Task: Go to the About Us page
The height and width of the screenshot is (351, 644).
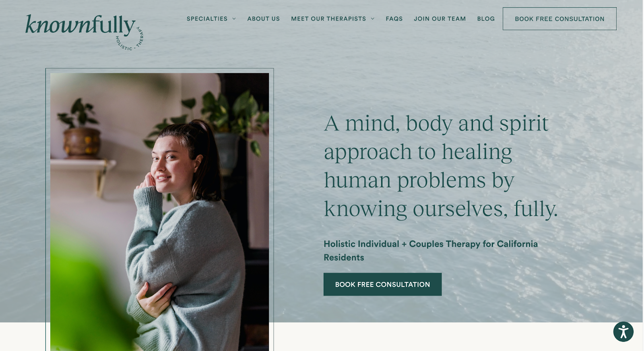Action: 263,19
